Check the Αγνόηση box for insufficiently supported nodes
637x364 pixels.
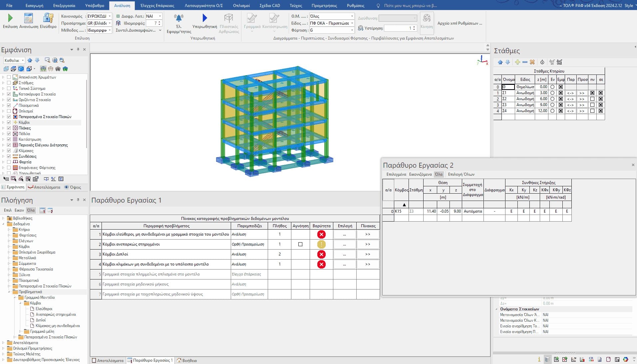click(300, 244)
